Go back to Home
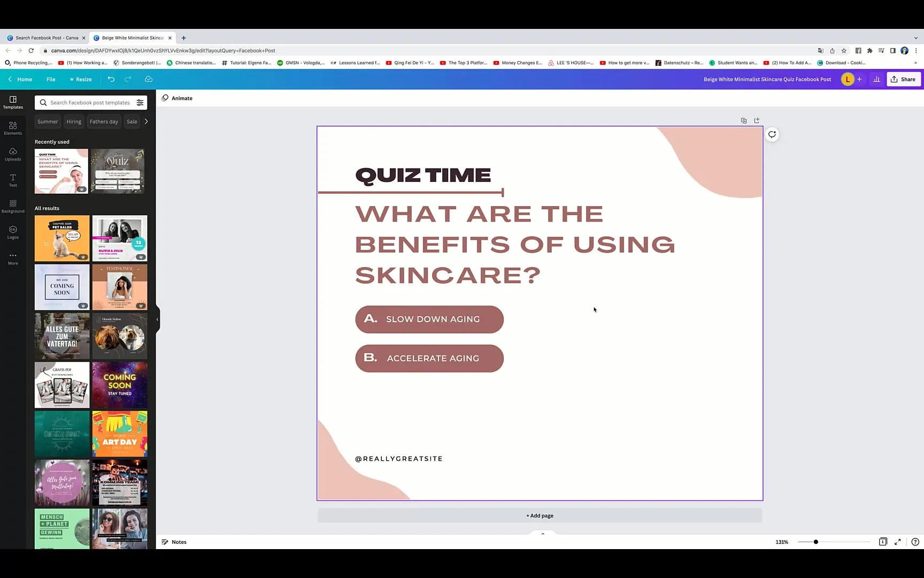This screenshot has height=578, width=924. 20,79
